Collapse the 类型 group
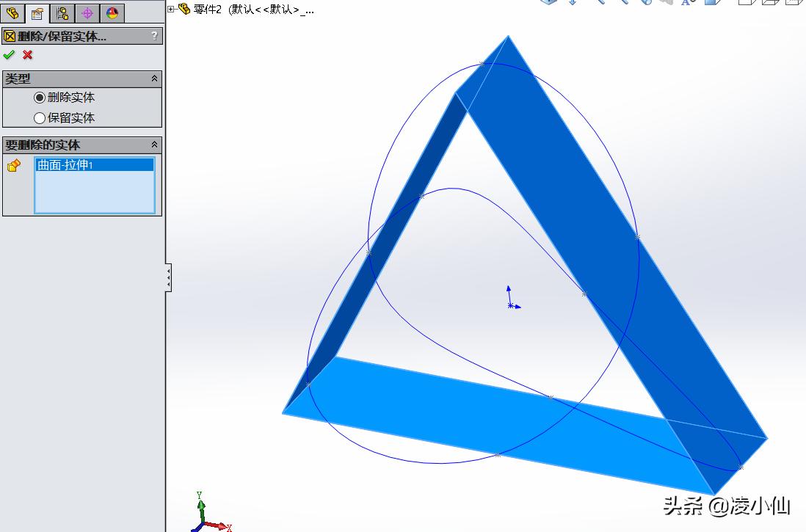The image size is (806, 532). click(x=153, y=78)
